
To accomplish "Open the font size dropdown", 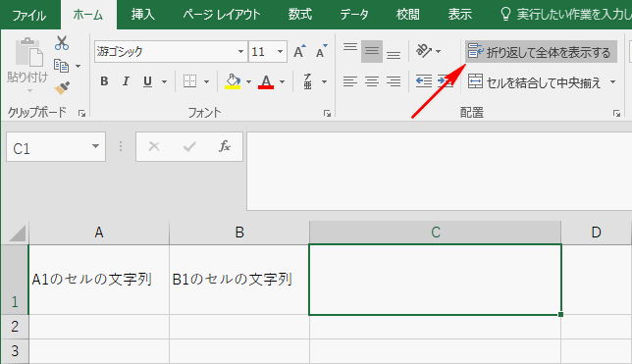I will (x=280, y=52).
